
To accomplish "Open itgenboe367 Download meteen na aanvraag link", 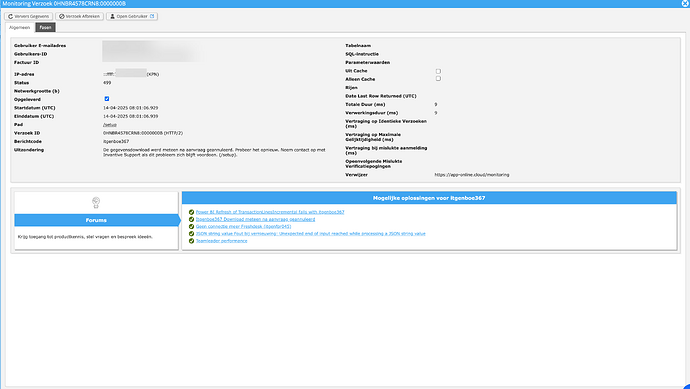I will tap(255, 219).
